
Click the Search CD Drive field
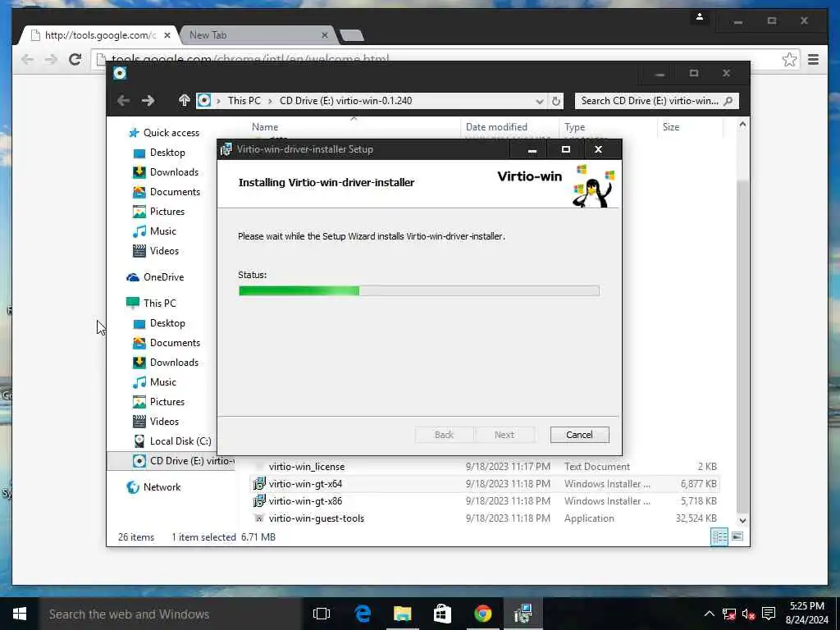click(x=657, y=101)
